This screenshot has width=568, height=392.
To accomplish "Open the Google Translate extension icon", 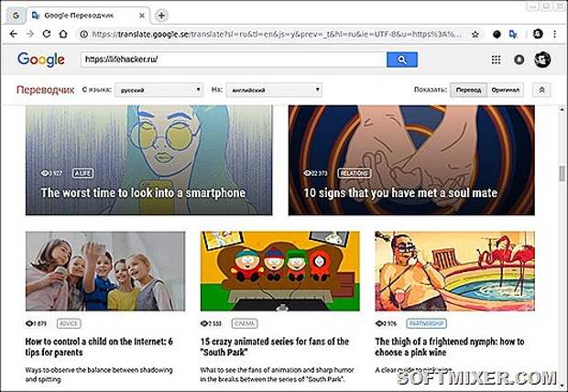I will pos(513,35).
